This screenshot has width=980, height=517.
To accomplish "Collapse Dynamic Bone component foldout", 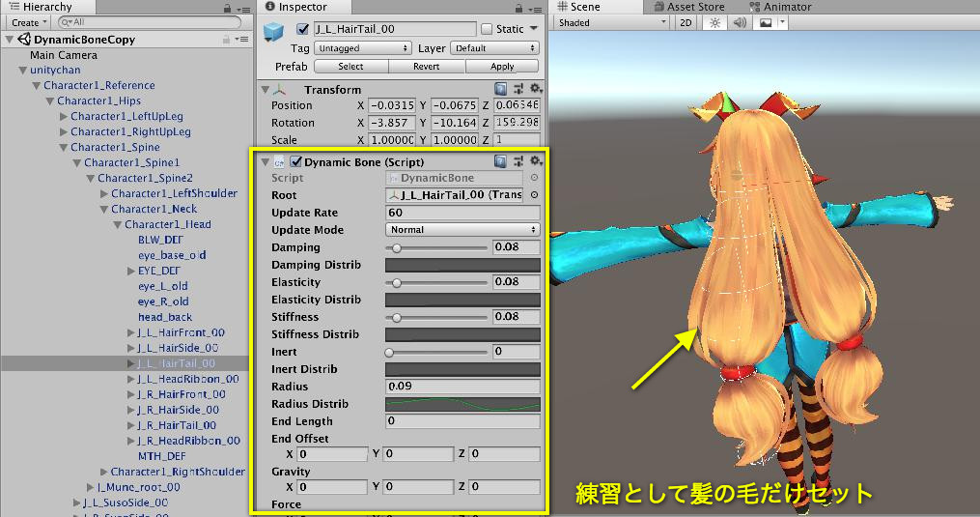I will point(266,162).
